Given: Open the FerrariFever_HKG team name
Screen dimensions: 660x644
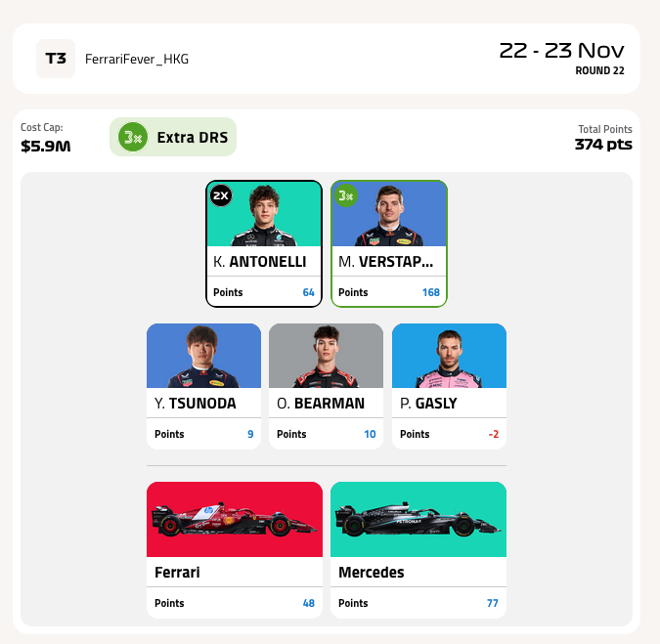Looking at the screenshot, I should click(x=137, y=59).
